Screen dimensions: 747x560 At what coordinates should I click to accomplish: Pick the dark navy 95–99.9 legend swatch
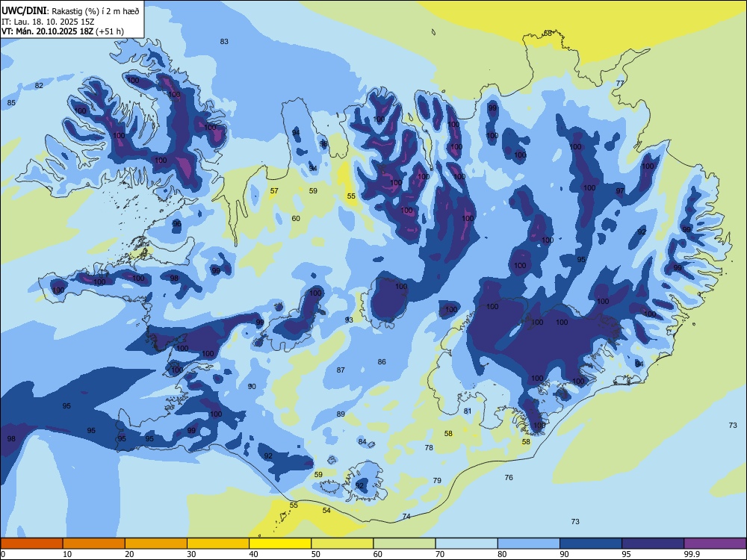click(653, 544)
